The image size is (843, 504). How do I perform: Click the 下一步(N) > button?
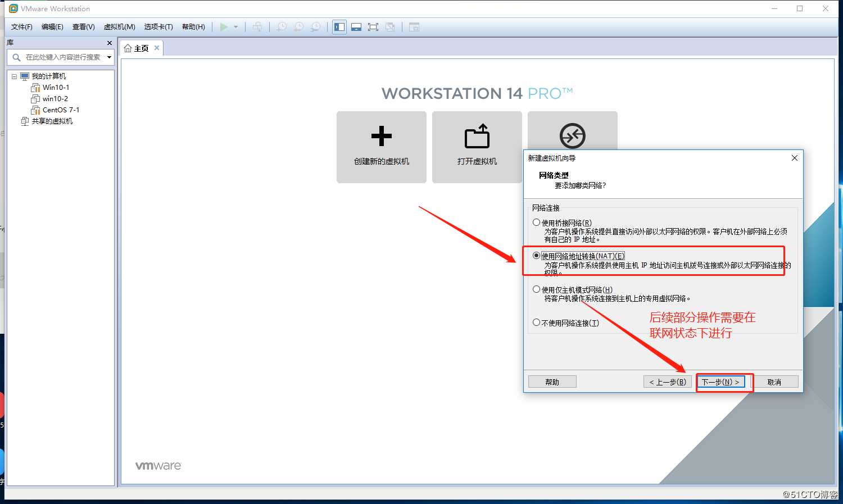(721, 382)
